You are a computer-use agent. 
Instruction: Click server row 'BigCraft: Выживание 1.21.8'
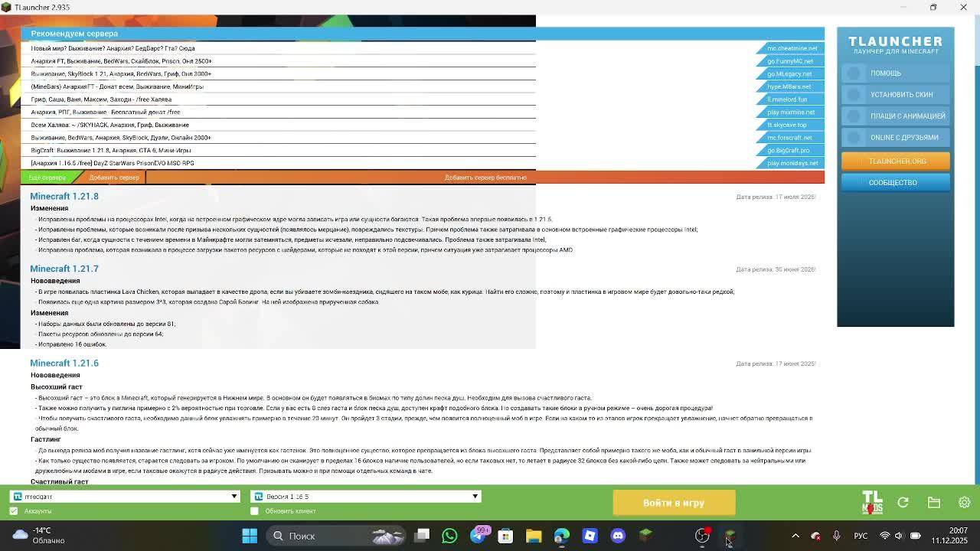pos(423,151)
